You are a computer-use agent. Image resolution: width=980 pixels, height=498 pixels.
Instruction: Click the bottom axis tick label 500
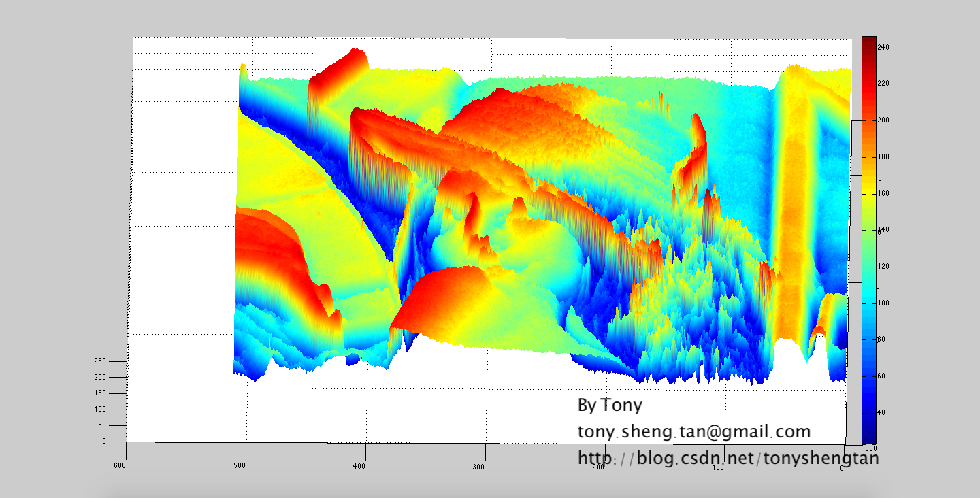[x=240, y=466]
